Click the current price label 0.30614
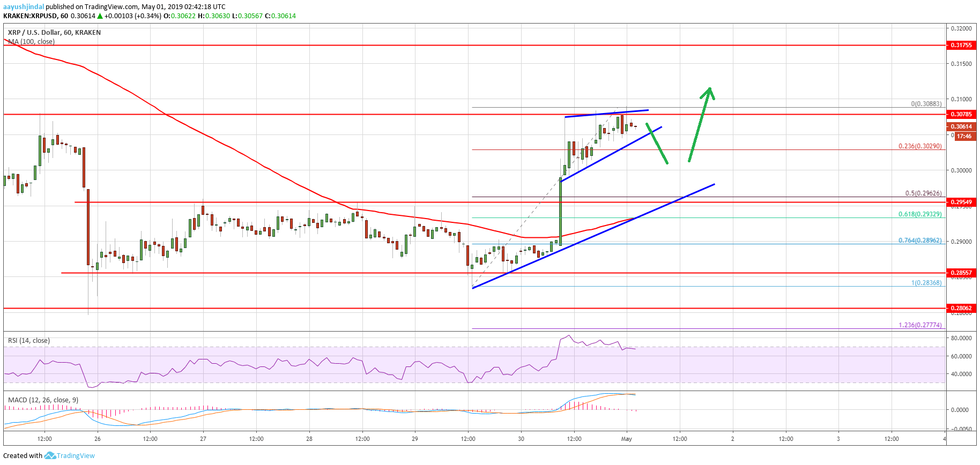 tap(961, 127)
